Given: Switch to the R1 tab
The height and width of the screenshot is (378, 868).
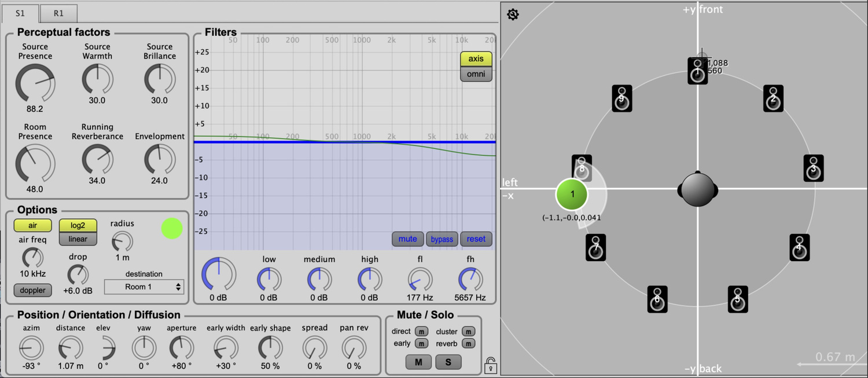Looking at the screenshot, I should point(58,13).
